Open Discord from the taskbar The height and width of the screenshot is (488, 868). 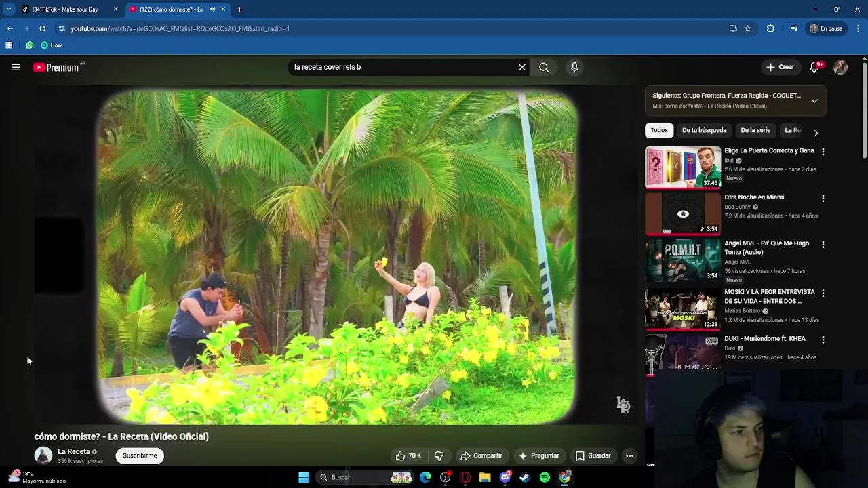click(x=505, y=477)
